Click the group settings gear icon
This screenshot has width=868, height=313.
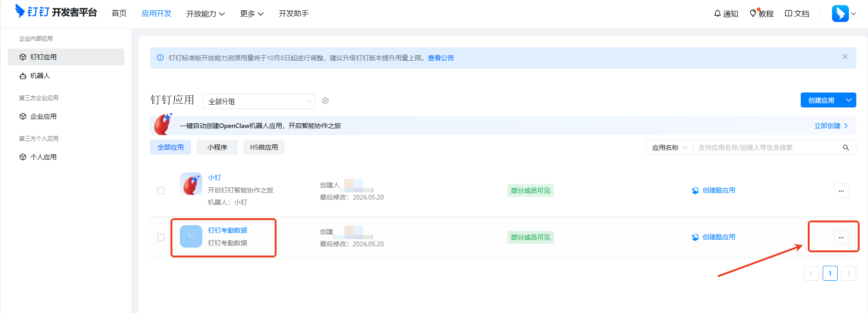326,101
